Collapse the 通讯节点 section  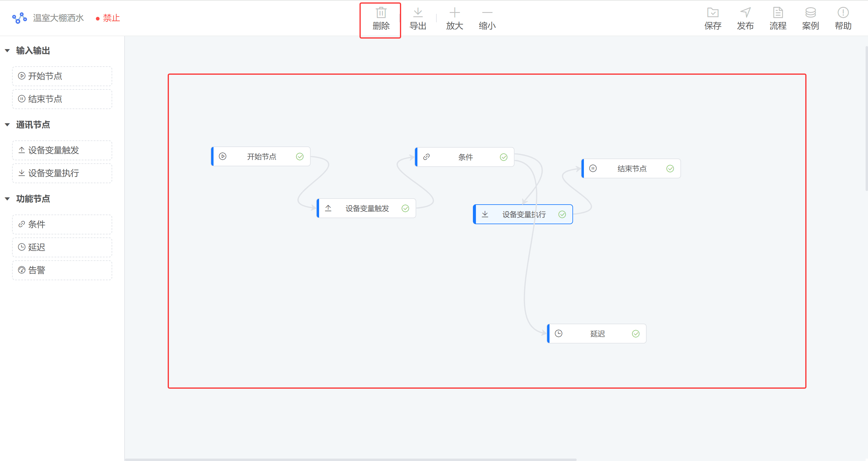(x=8, y=125)
